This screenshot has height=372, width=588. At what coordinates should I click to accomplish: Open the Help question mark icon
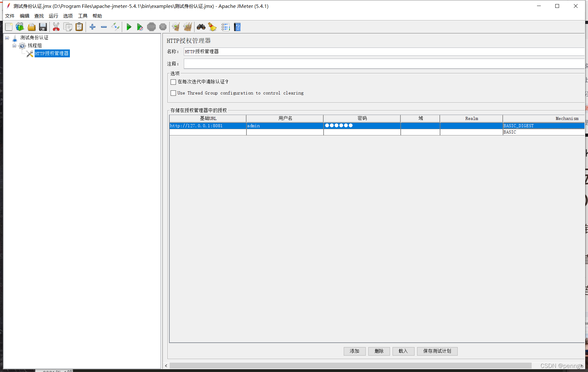pos(237,27)
